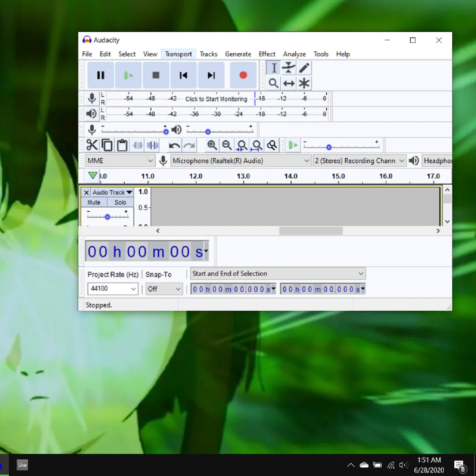Toggle the Pause button
Viewport: 476px width, 476px height.
click(x=100, y=75)
